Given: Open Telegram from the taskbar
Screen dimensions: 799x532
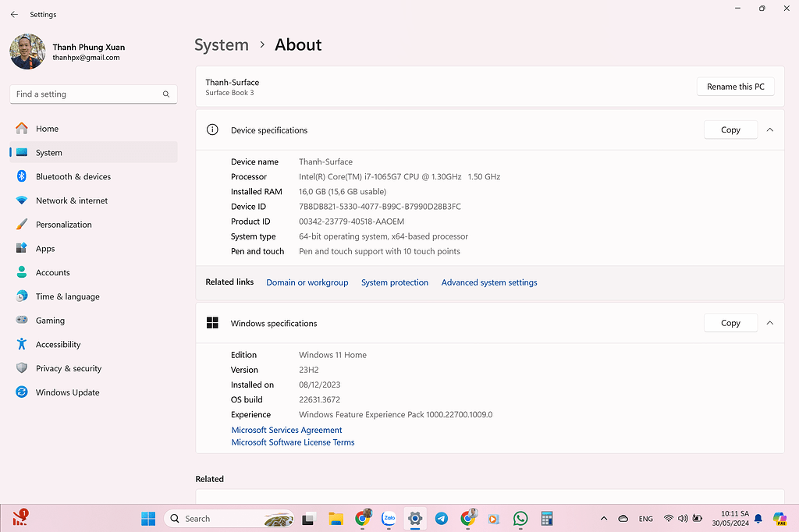Looking at the screenshot, I should (x=442, y=519).
